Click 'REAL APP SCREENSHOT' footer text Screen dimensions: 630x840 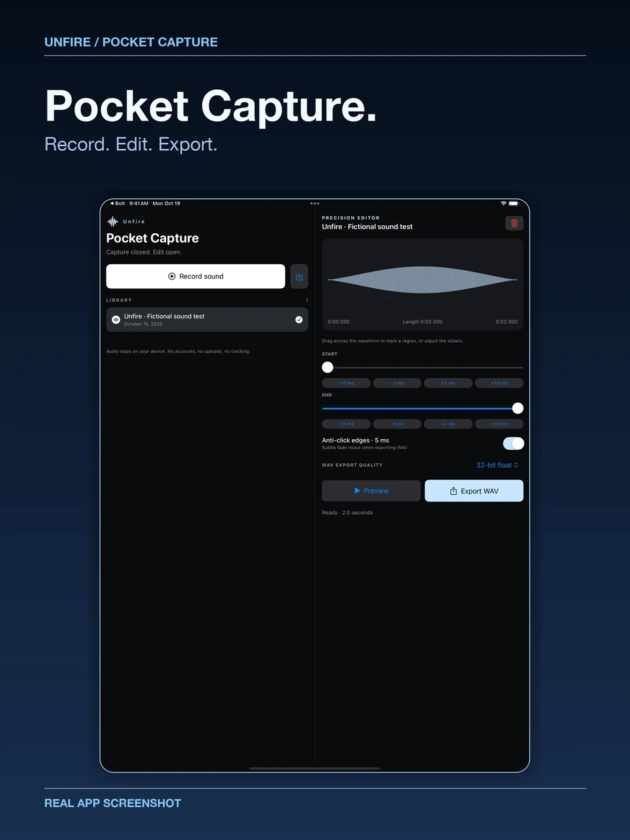(x=113, y=803)
